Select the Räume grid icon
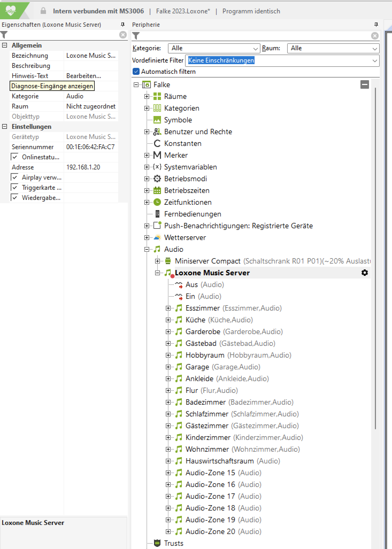 click(x=157, y=96)
